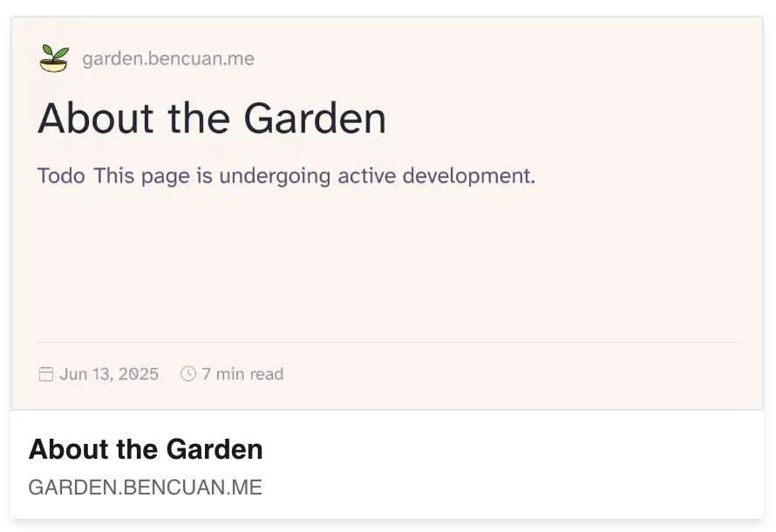Click the word 'read' next to the clock
The image size is (776, 532).
[267, 374]
